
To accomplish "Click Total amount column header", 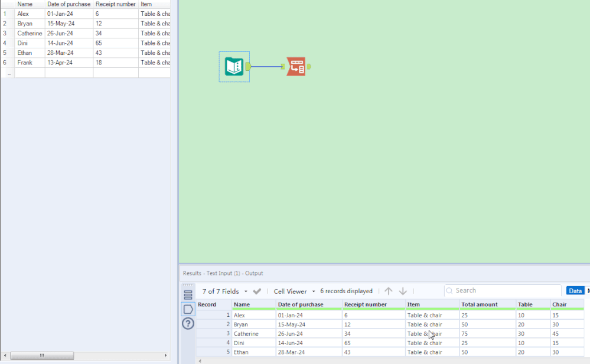I will click(487, 304).
